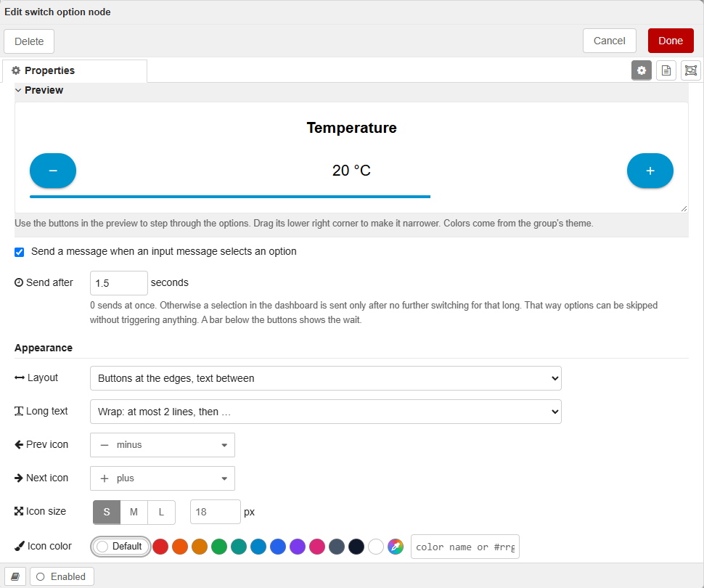Pick the purple icon color swatch
Image resolution: width=704 pixels, height=588 pixels.
[298, 547]
